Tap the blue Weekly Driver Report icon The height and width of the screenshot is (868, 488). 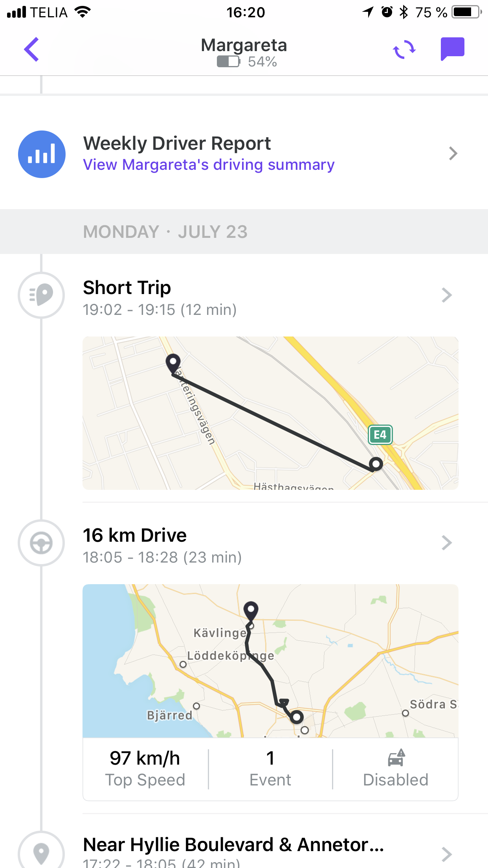pyautogui.click(x=42, y=154)
